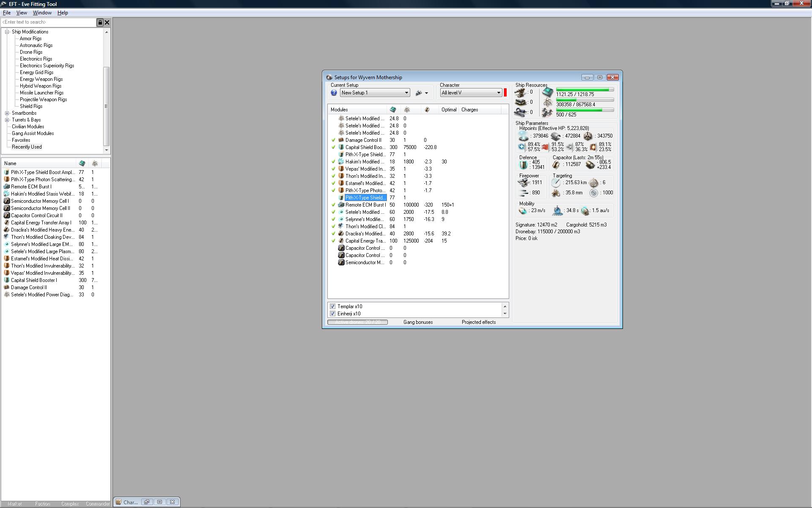Open the Current Setup dropdown
Viewport: 812px width, 508px height.
(406, 93)
